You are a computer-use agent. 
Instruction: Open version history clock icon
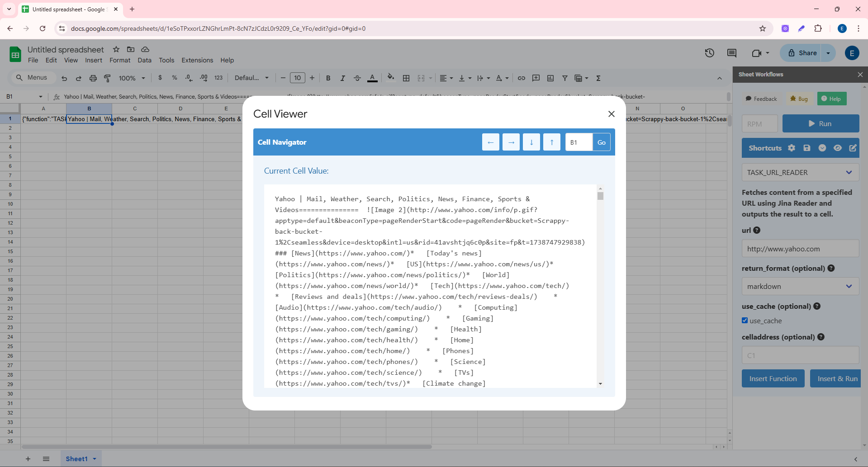tap(709, 53)
